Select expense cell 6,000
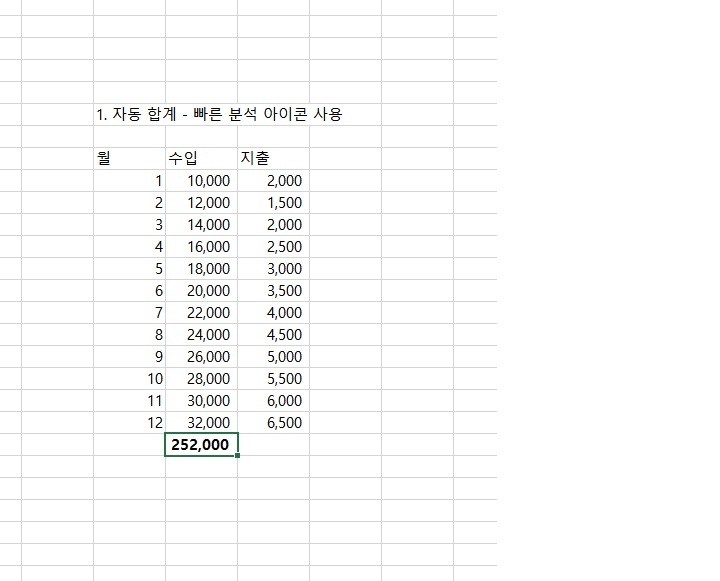The width and height of the screenshot is (720, 581). coord(273,401)
